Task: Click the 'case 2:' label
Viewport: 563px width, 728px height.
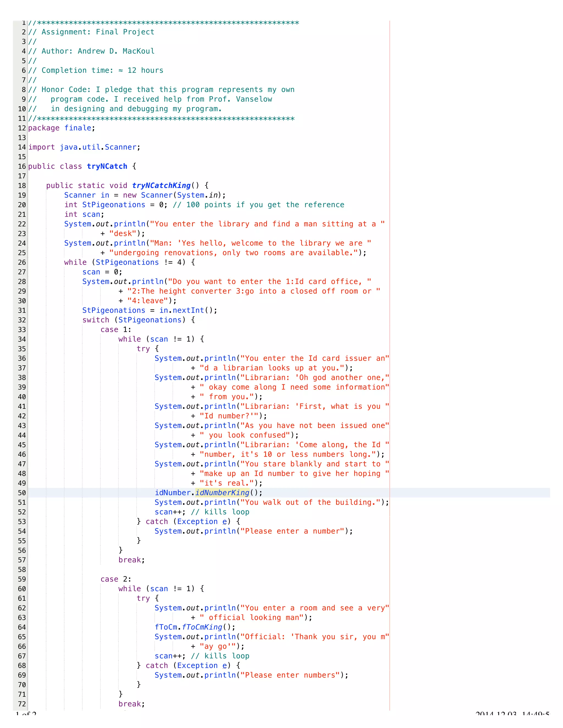Action: click(x=116, y=579)
